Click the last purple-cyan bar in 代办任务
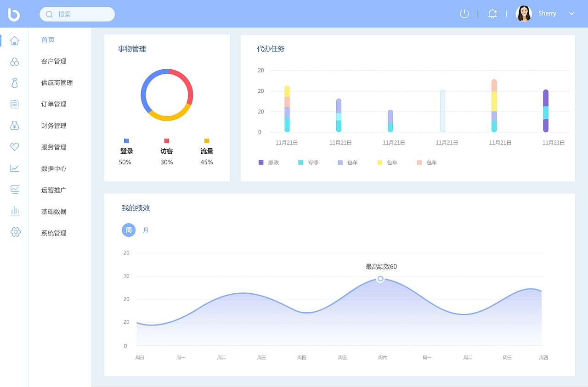The image size is (588, 387). point(546,111)
